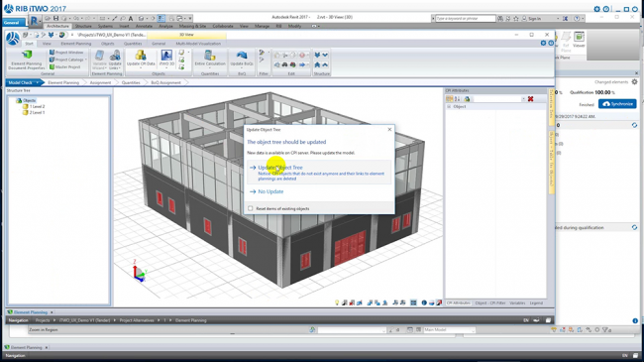Go to Assignment workflow step
Screen dimensions: 644x362
[100, 82]
